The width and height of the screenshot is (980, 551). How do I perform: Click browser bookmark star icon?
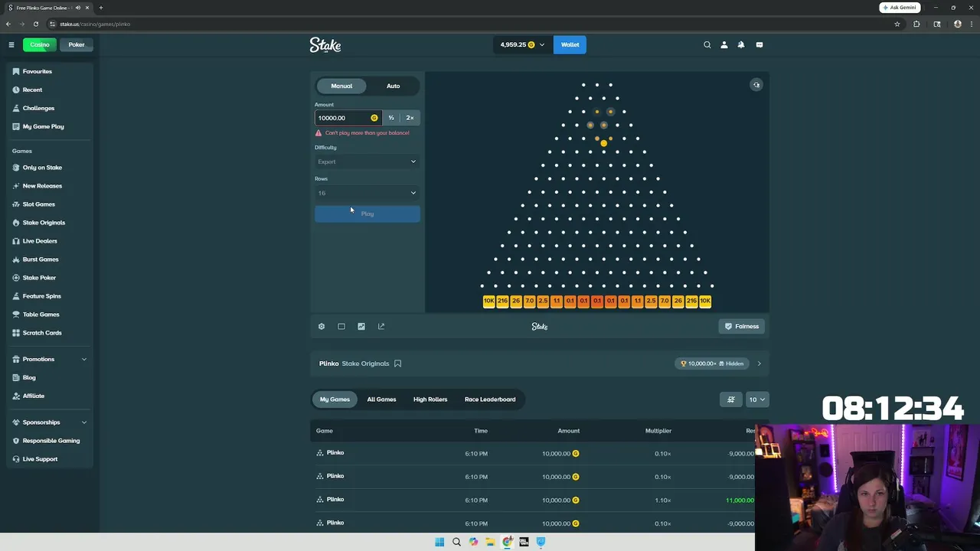click(897, 24)
